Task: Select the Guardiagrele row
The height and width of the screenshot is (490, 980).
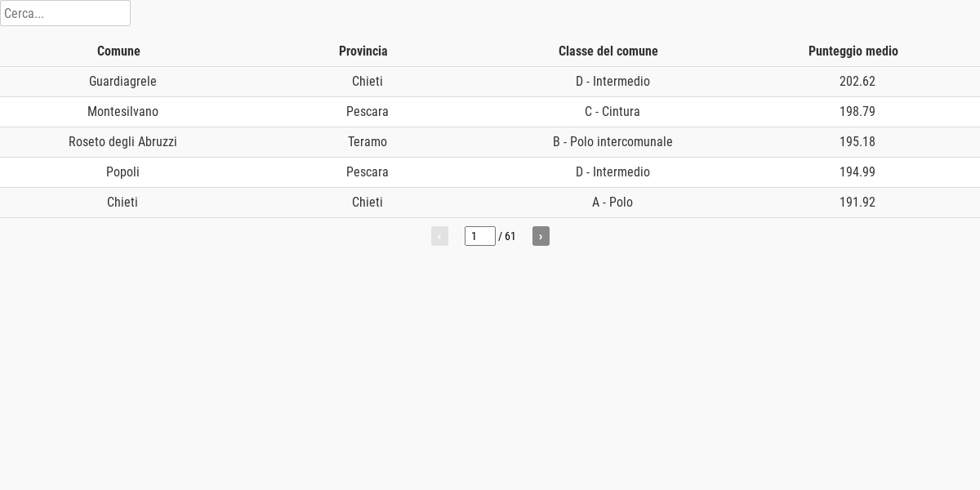Action: click(x=490, y=82)
